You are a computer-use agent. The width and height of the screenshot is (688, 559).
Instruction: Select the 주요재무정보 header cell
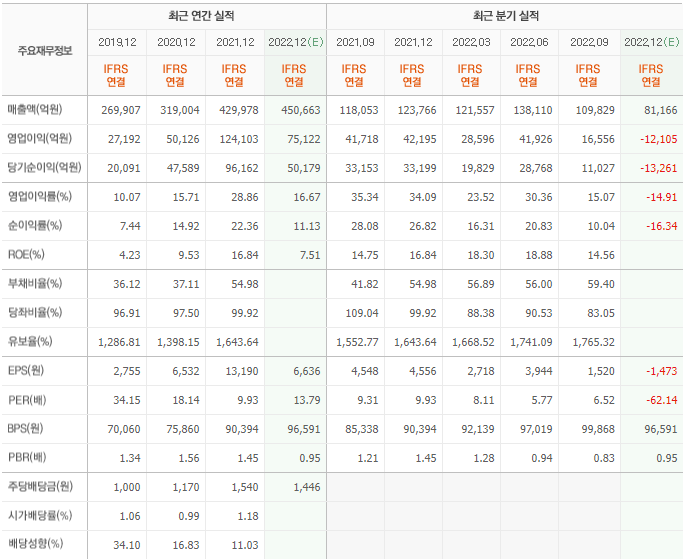click(44, 50)
